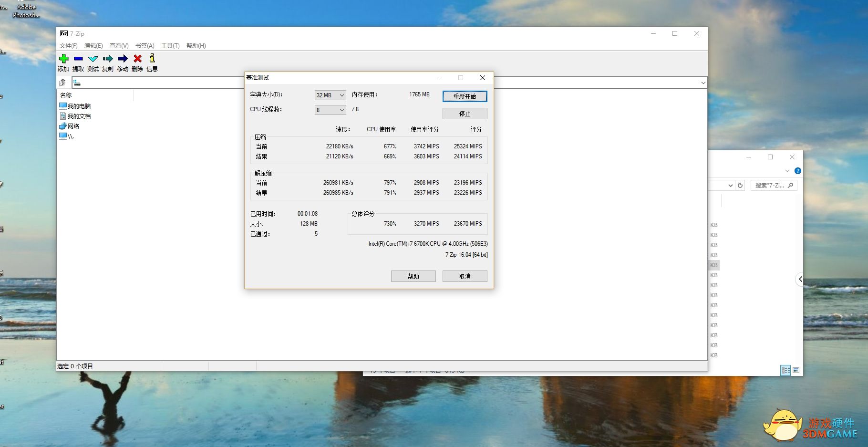
Task: Click the Info (信息) toolbar icon
Action: pyautogui.click(x=152, y=59)
